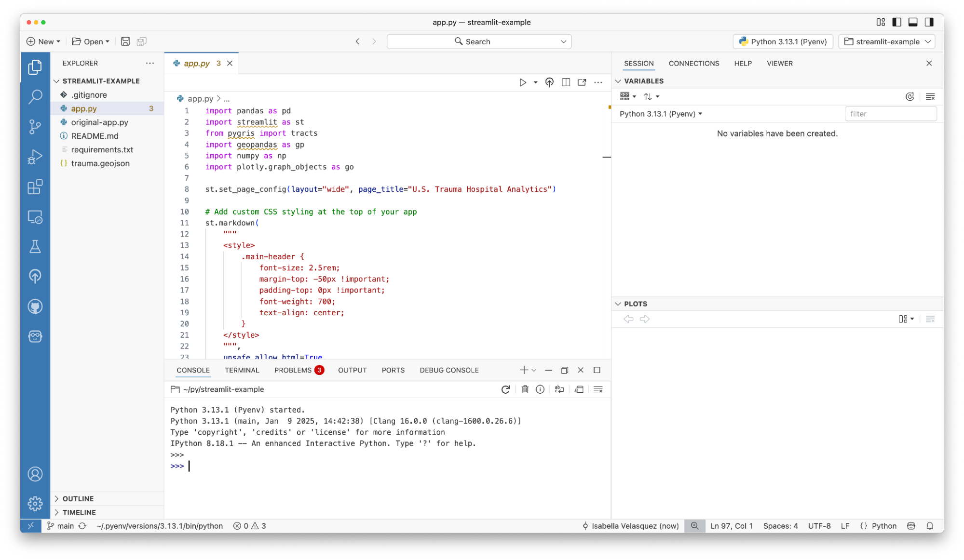Click the Python 3.13.1 (Pyenv) interpreter button

pyautogui.click(x=783, y=41)
